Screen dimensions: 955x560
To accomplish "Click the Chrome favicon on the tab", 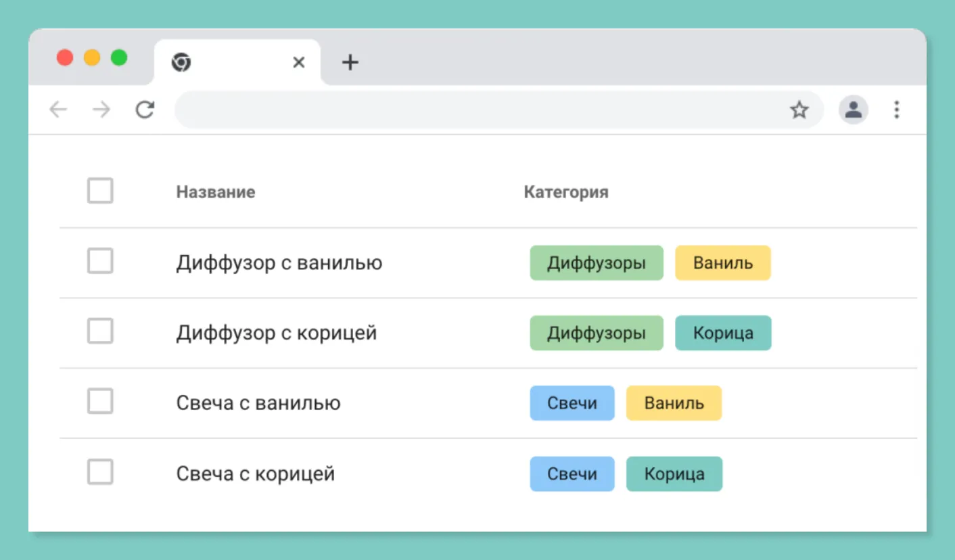I will point(181,63).
